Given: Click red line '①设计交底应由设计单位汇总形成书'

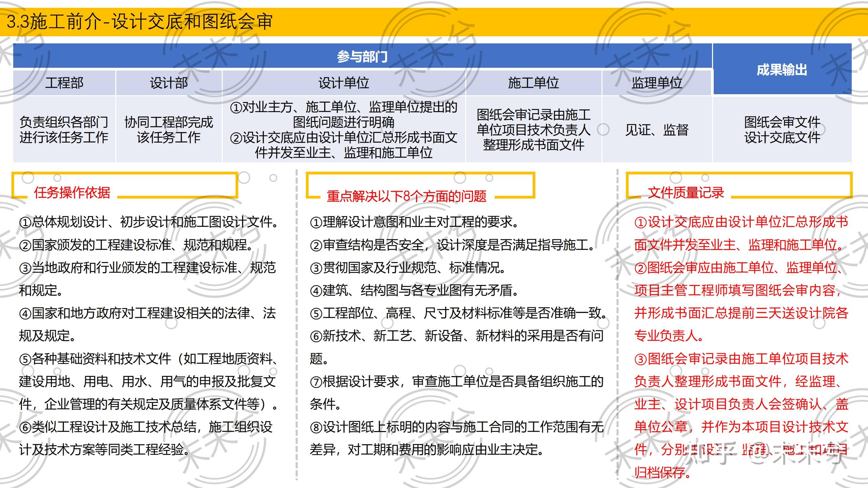Looking at the screenshot, I should (x=741, y=222).
